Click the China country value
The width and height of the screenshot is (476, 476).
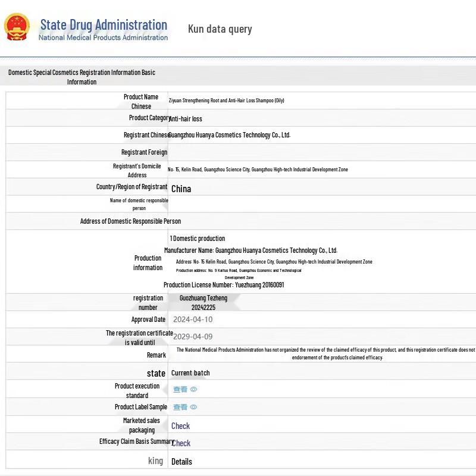tap(181, 189)
